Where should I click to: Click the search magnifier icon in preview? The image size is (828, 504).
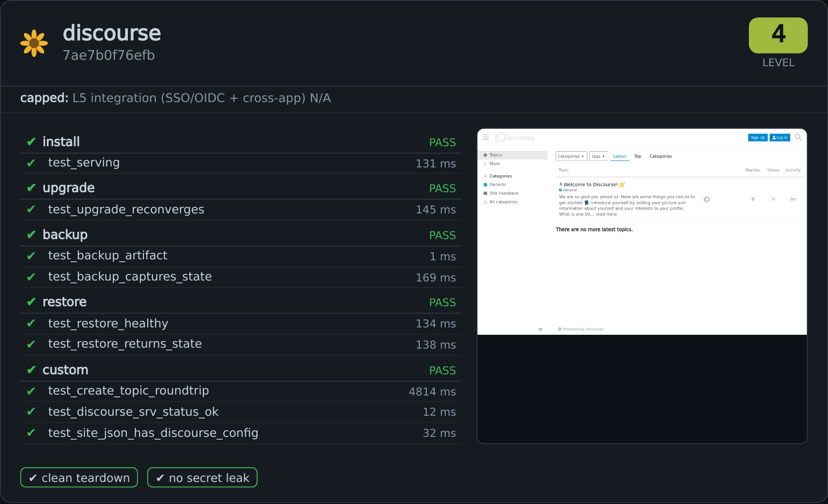click(x=798, y=137)
